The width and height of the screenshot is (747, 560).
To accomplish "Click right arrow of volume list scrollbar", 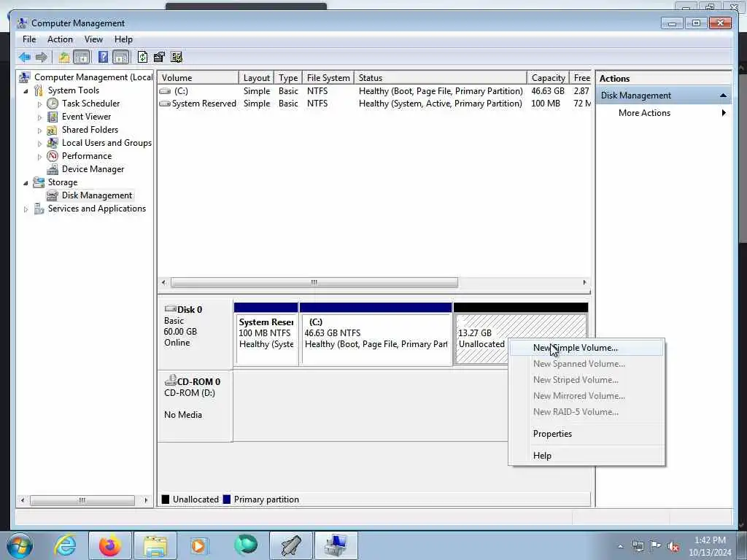I will [584, 283].
